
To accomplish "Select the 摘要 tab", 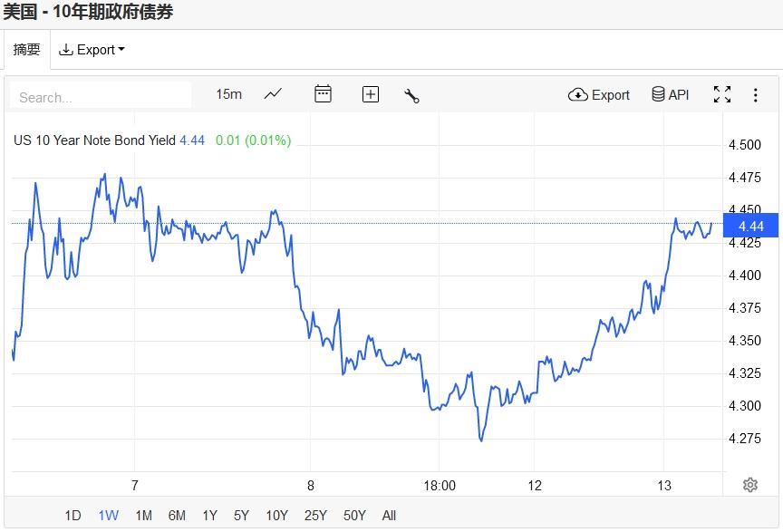I will 26,50.
